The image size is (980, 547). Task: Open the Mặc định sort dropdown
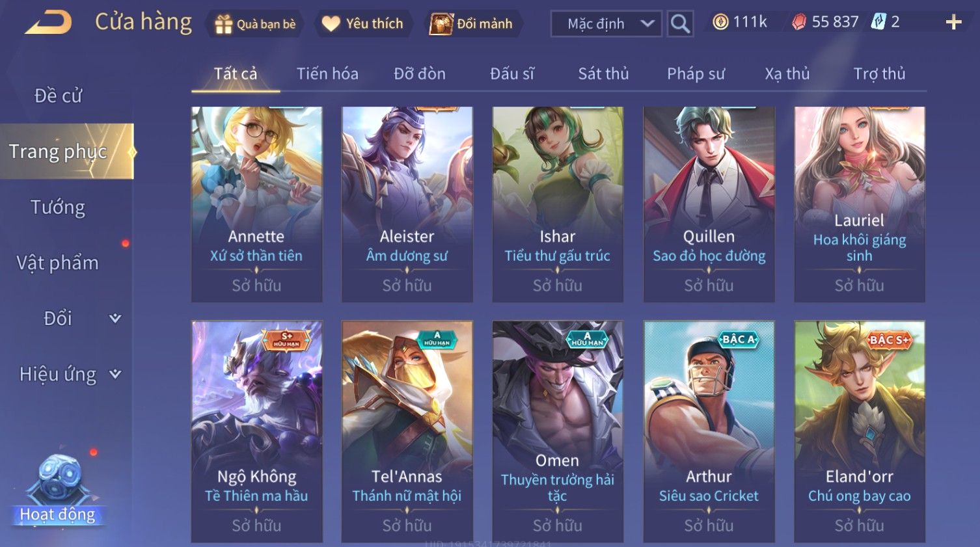606,24
